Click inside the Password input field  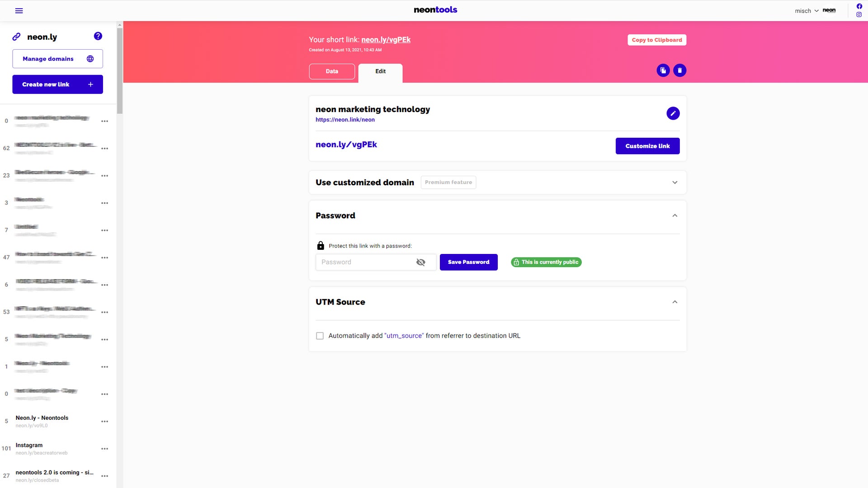click(366, 262)
